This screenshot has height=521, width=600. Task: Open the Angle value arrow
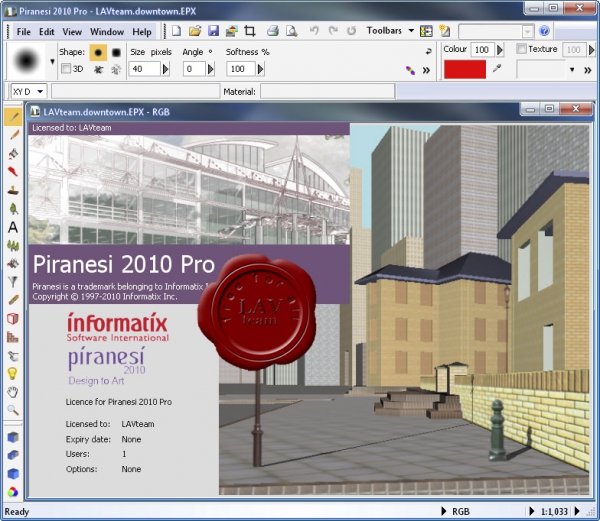coord(210,69)
